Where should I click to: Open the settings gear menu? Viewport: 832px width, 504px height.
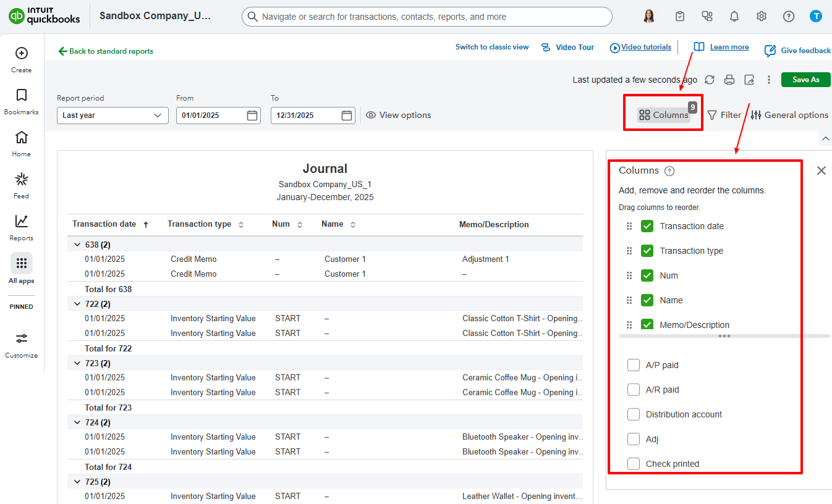(762, 17)
